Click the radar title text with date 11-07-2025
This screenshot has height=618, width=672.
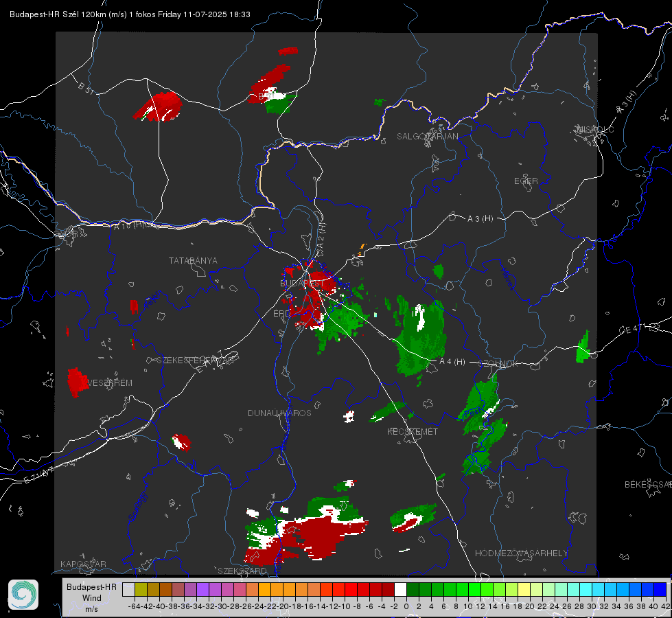tap(130, 14)
